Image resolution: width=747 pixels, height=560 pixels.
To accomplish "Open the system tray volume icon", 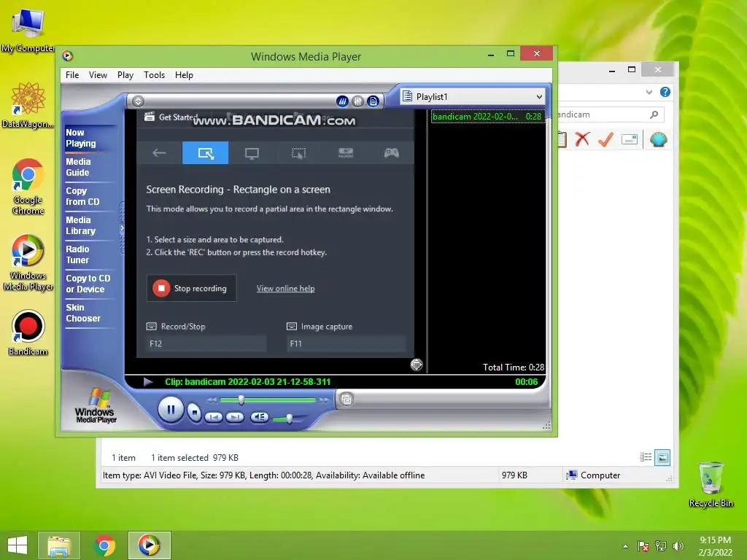I will (678, 546).
